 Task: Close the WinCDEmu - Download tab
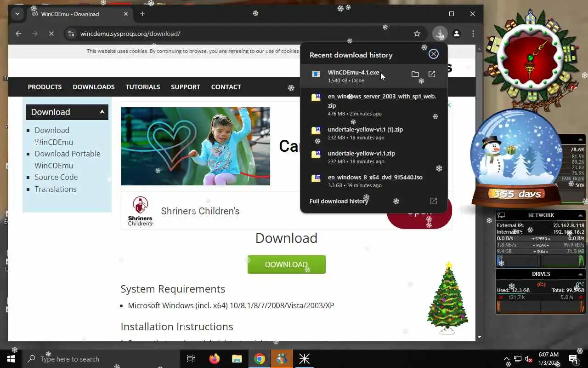126,14
